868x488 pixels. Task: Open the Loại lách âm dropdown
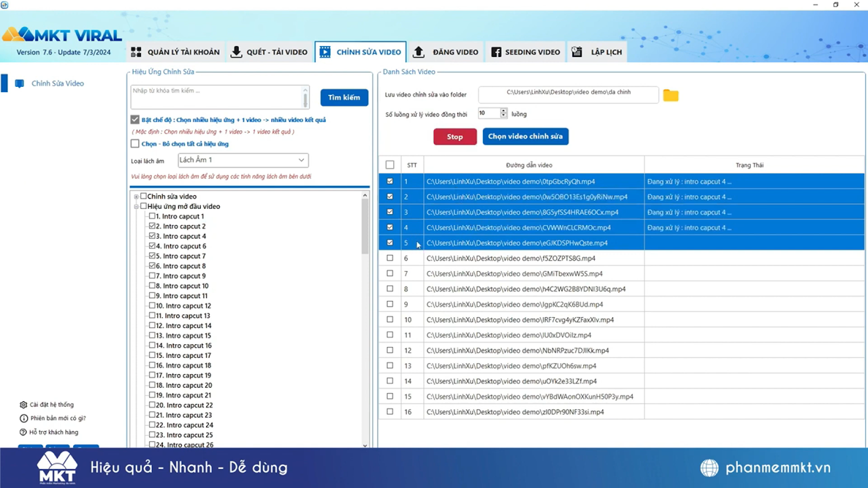click(x=243, y=160)
